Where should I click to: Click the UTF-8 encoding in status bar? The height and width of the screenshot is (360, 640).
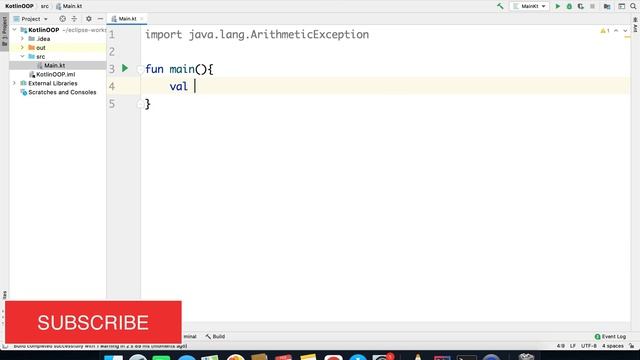coord(589,346)
